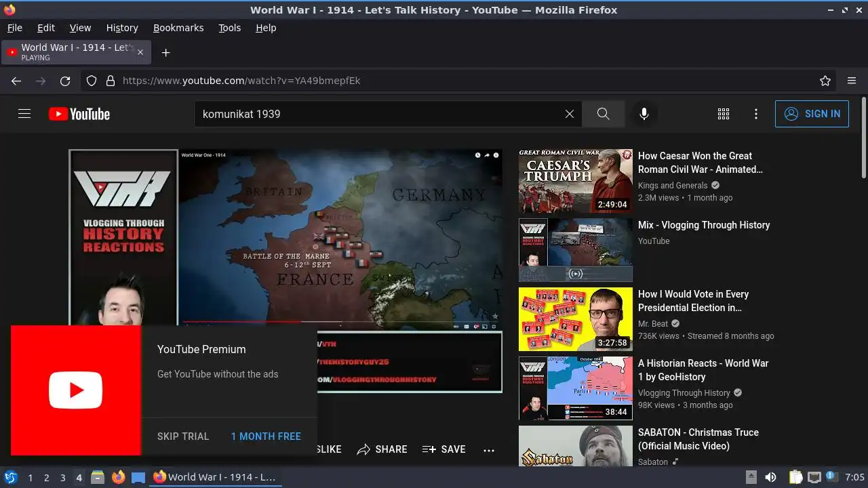View site security padlock information
868x488 pixels.
(111, 81)
